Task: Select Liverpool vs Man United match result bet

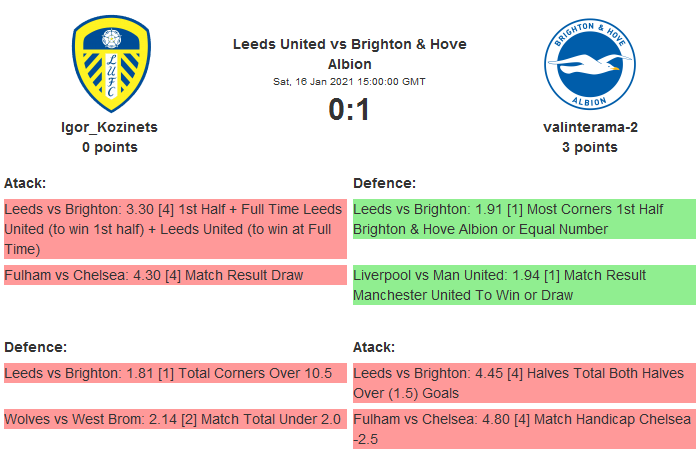Action: pos(523,284)
